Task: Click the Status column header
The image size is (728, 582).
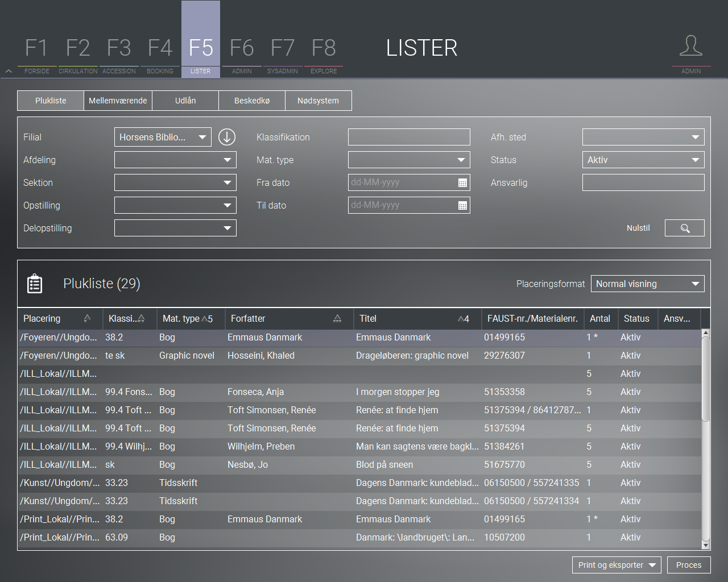Action: point(636,319)
